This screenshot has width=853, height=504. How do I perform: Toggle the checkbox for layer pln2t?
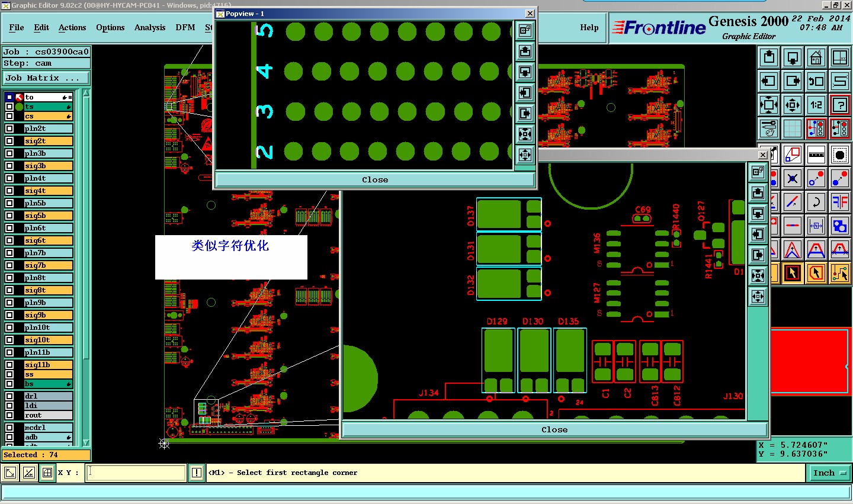9,129
